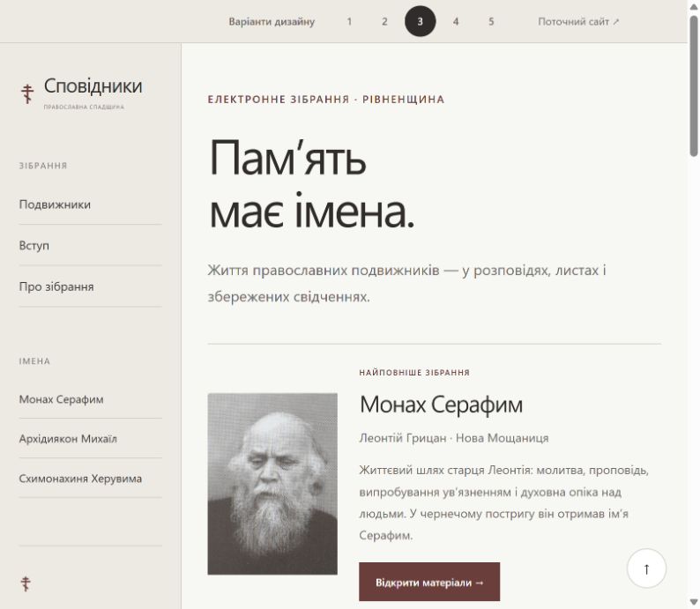Open the Поточний сайт external link

coord(578,21)
